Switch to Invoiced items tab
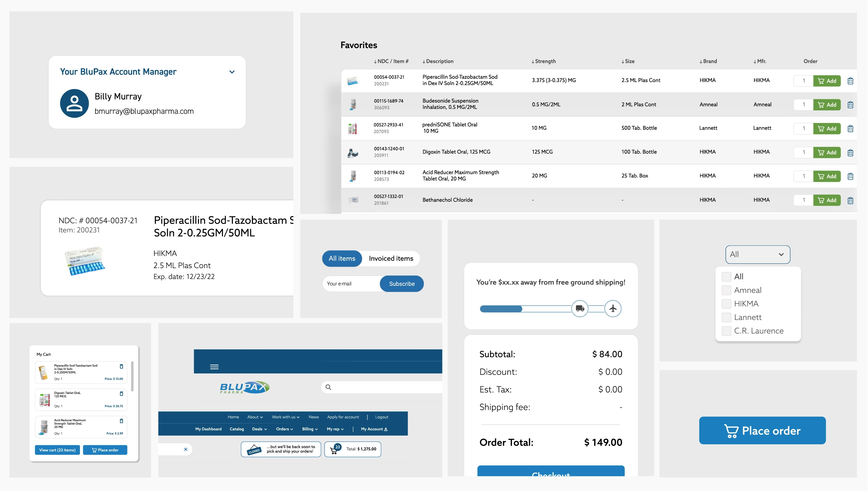The image size is (868, 491). click(x=391, y=258)
